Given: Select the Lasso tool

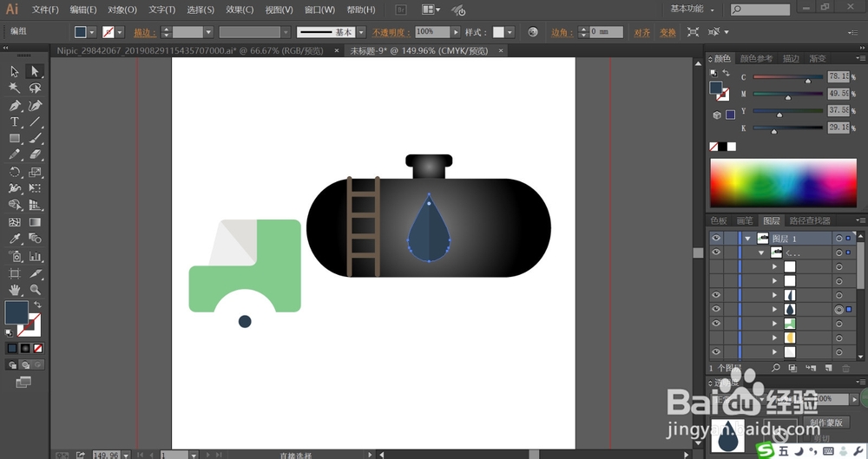Looking at the screenshot, I should (x=35, y=88).
